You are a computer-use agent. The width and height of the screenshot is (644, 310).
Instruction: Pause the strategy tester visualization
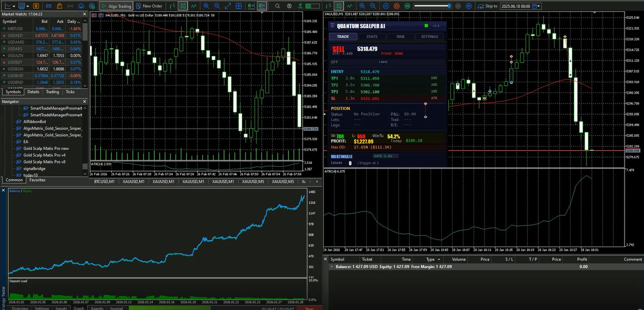tap(386, 6)
